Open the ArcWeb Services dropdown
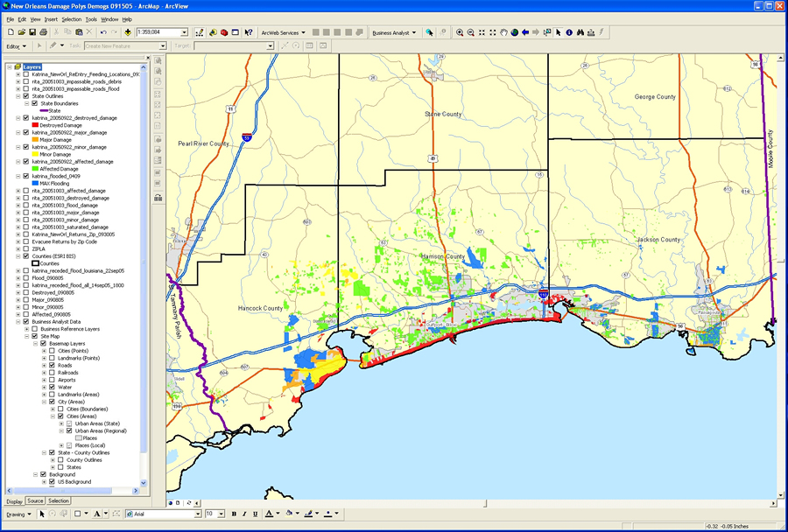 (283, 32)
